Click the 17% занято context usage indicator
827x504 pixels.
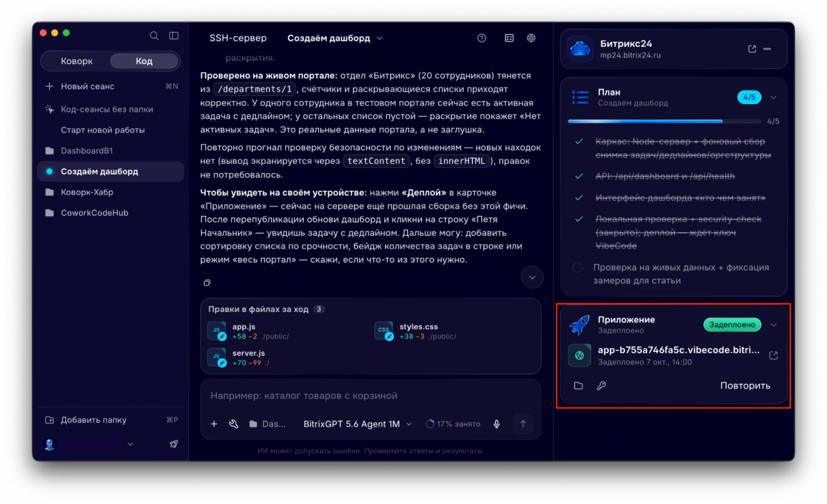pos(453,424)
